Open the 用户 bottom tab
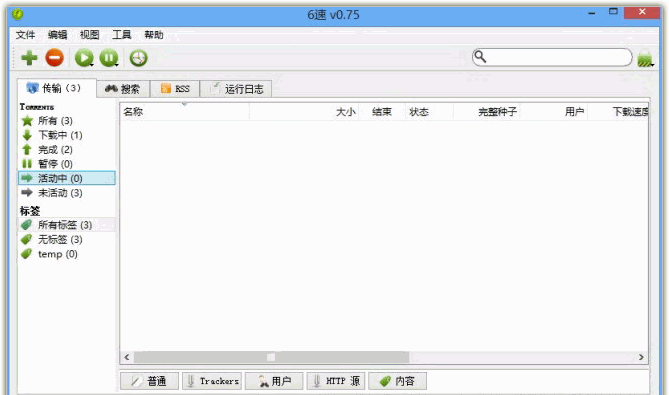The height and width of the screenshot is (395, 669). tap(274, 381)
